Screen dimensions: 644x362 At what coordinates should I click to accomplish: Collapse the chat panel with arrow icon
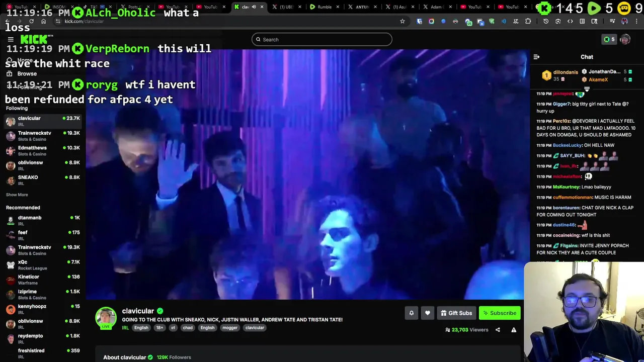point(536,57)
